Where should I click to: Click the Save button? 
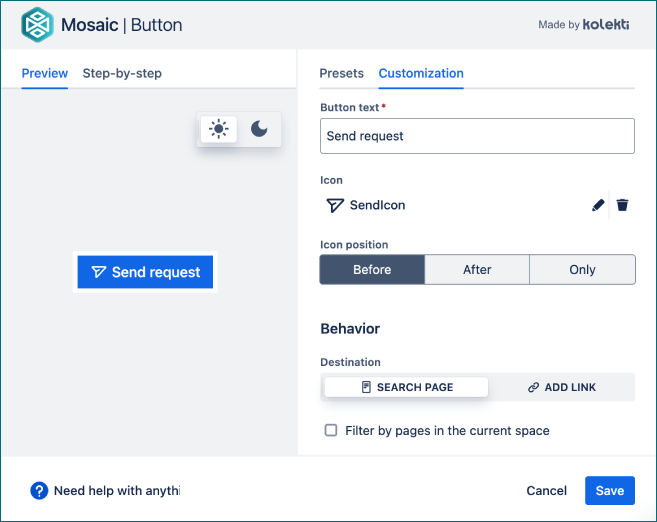pos(610,491)
